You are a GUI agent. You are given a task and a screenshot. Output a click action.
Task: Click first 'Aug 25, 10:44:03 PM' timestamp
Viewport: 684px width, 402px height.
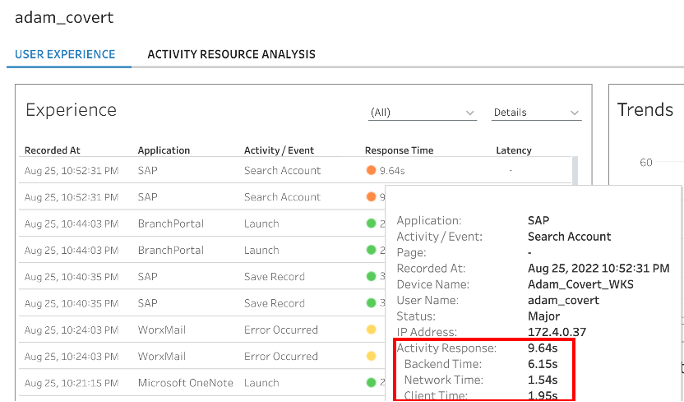(72, 224)
